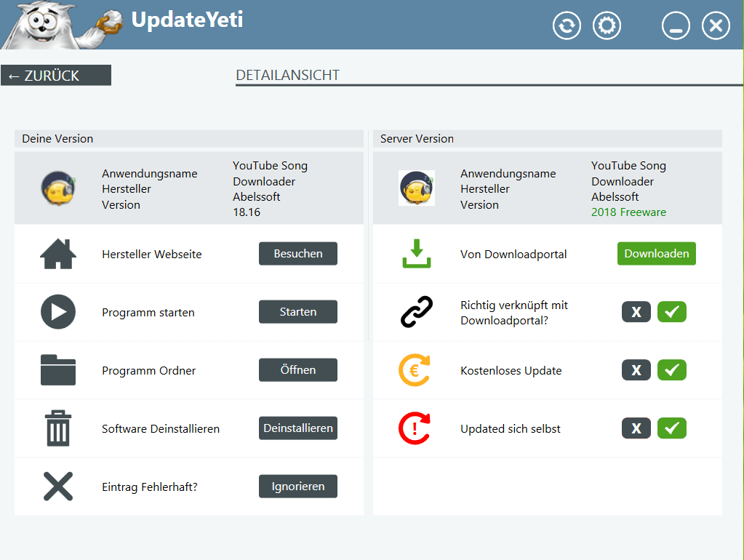Screen dimensions: 744x560
Task: Click the chain link icon
Action: click(417, 312)
